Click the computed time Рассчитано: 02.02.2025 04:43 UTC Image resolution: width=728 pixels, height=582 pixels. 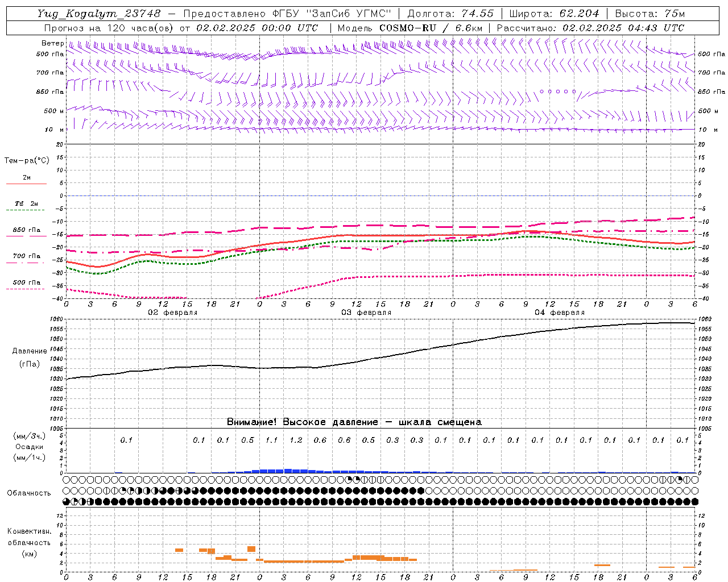[x=590, y=28]
